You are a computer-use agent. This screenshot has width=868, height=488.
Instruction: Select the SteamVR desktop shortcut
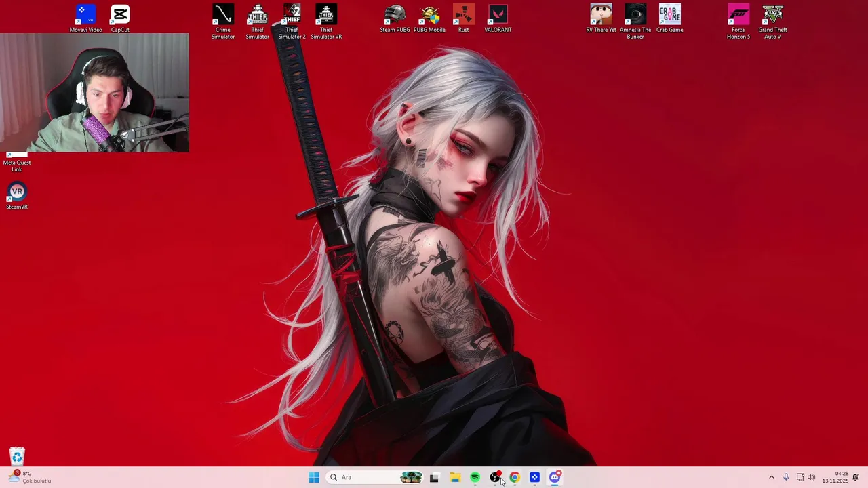(17, 197)
